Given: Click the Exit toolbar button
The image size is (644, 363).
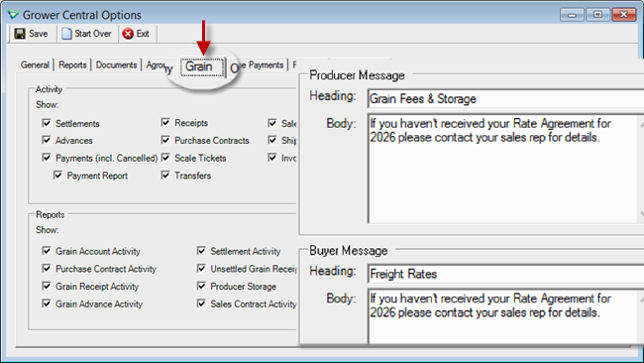Looking at the screenshot, I should pyautogui.click(x=136, y=34).
